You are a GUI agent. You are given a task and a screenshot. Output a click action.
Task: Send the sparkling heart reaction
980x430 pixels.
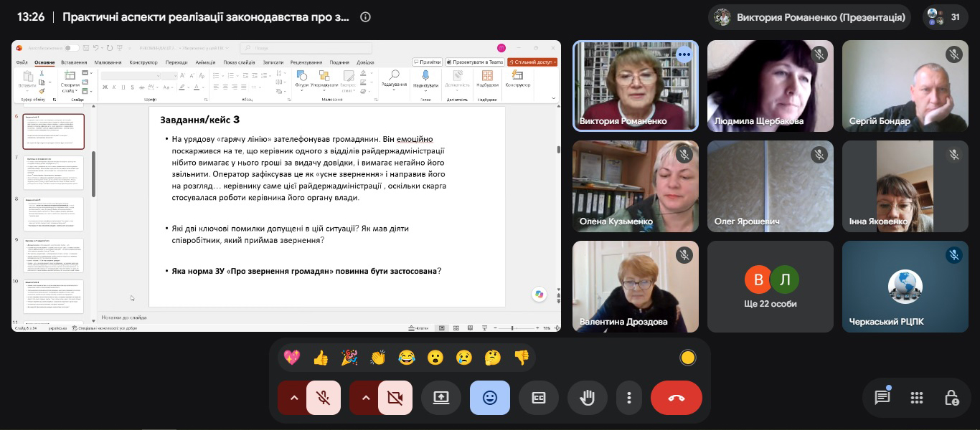click(x=291, y=357)
